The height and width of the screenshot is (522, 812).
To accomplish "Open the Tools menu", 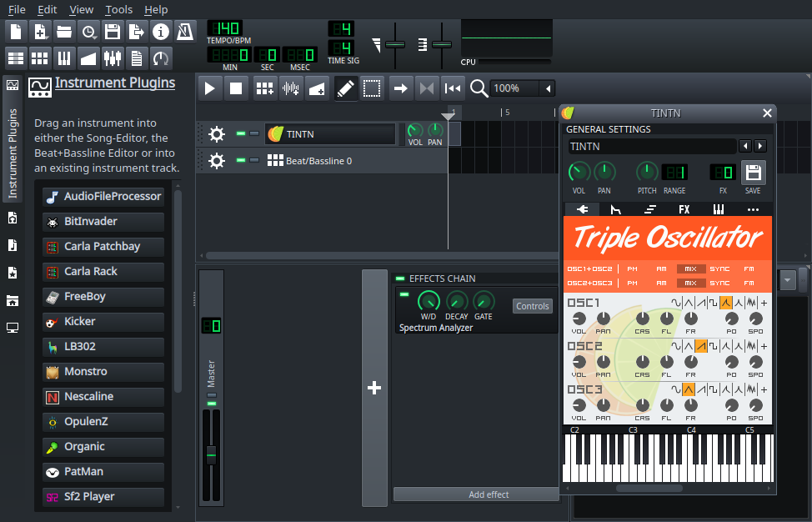I will [x=118, y=9].
